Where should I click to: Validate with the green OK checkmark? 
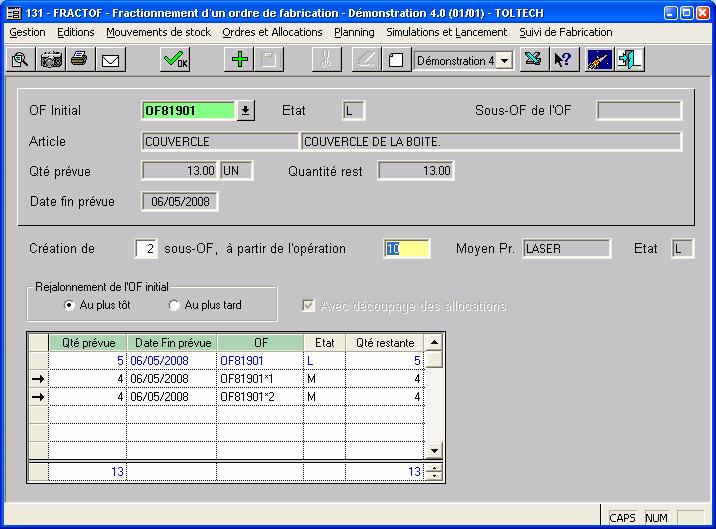(175, 60)
